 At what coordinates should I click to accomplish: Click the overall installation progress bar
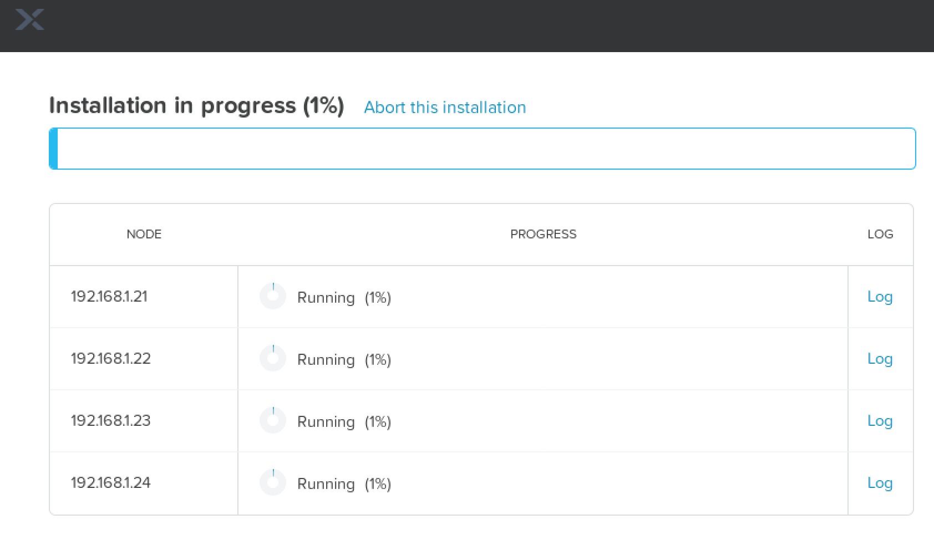coord(482,149)
